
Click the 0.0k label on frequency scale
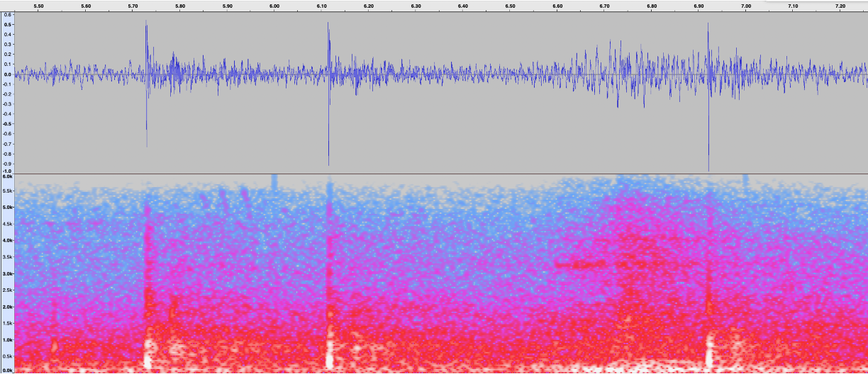pyautogui.click(x=8, y=370)
